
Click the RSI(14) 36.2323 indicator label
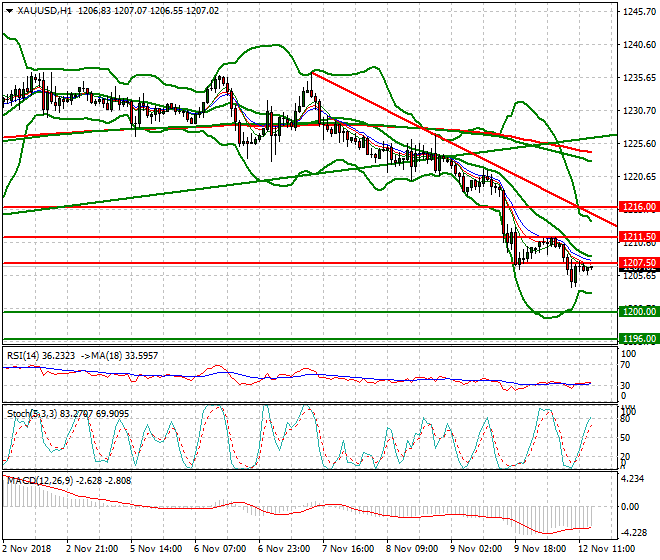tap(41, 356)
